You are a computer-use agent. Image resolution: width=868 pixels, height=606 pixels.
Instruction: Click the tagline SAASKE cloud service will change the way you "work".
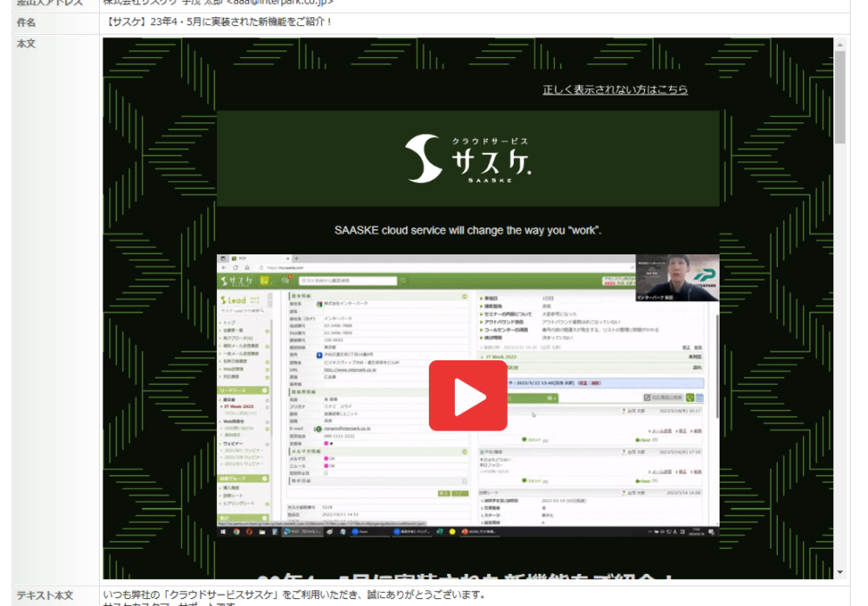[x=468, y=230]
